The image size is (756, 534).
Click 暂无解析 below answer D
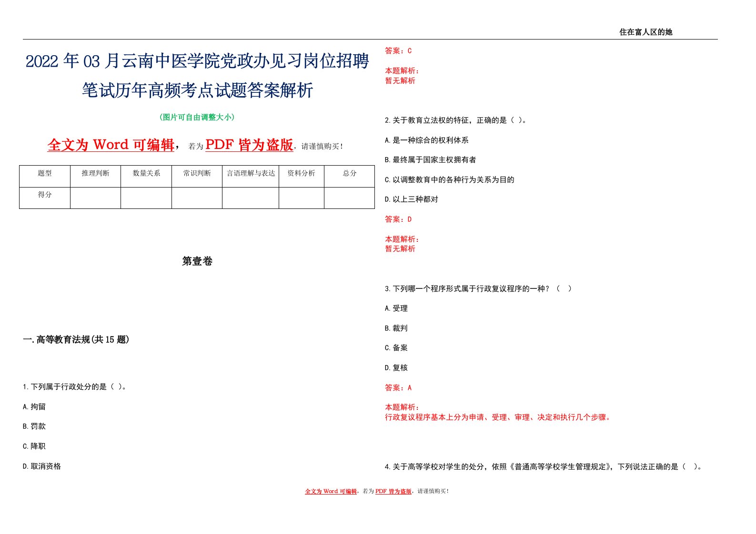point(400,249)
